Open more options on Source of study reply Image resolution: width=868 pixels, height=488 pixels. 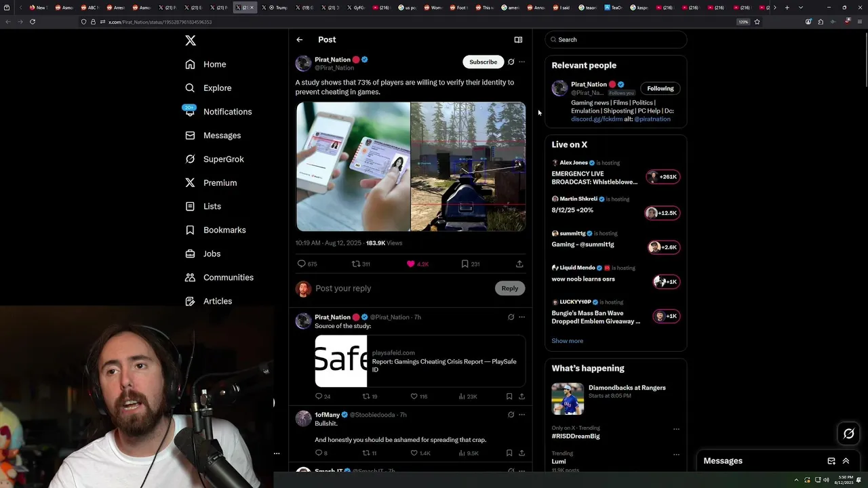click(521, 317)
